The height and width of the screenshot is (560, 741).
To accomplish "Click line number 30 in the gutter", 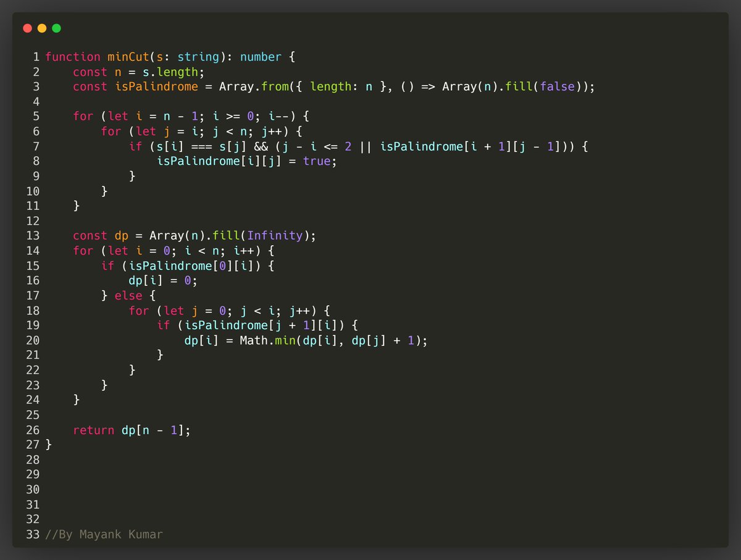I will [33, 490].
